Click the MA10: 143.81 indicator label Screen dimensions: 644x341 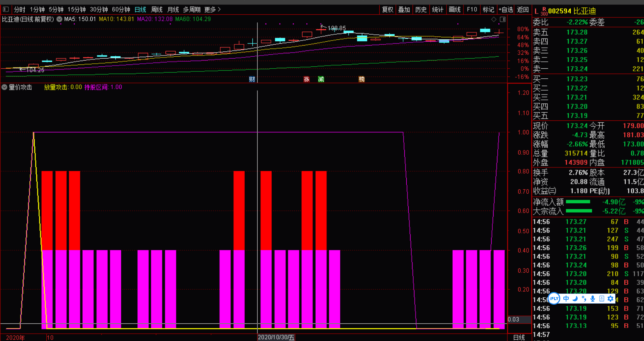[x=117, y=19]
